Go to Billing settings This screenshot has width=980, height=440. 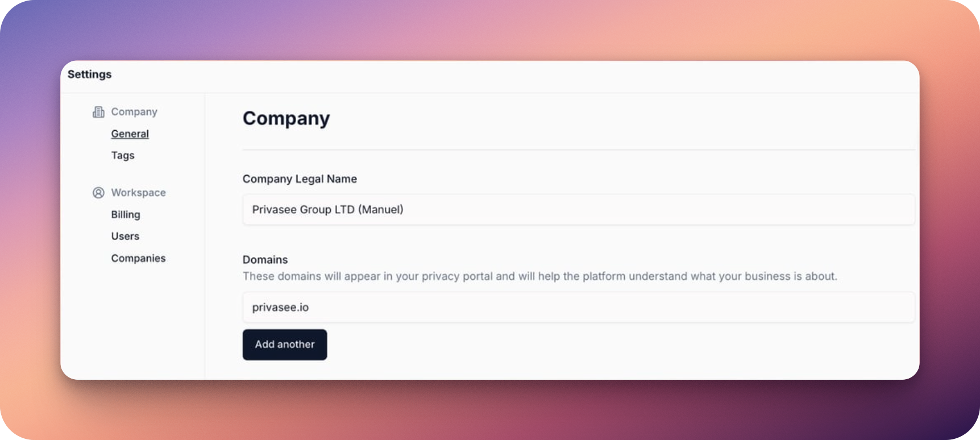tap(126, 214)
